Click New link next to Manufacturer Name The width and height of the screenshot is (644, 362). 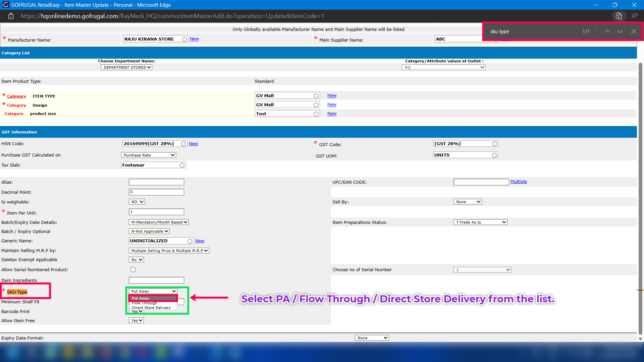pos(194,39)
